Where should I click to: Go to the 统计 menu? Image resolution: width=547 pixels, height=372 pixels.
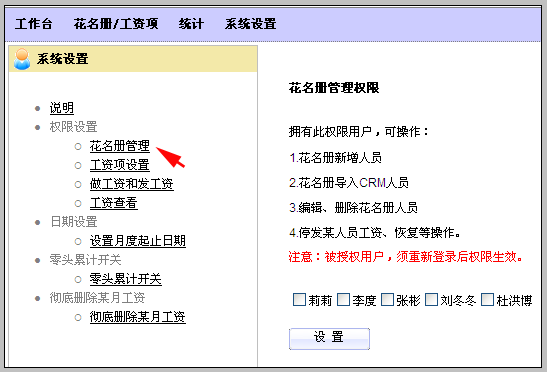tap(191, 24)
